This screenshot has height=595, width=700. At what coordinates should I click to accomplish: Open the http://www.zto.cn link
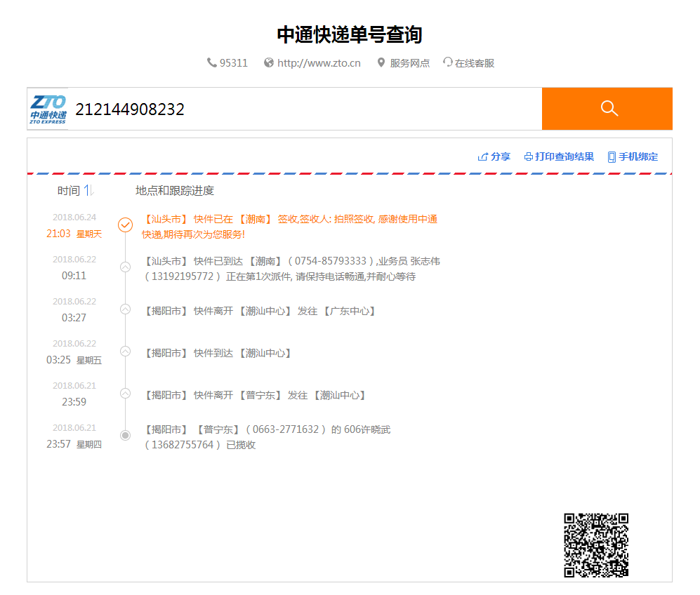pos(319,63)
